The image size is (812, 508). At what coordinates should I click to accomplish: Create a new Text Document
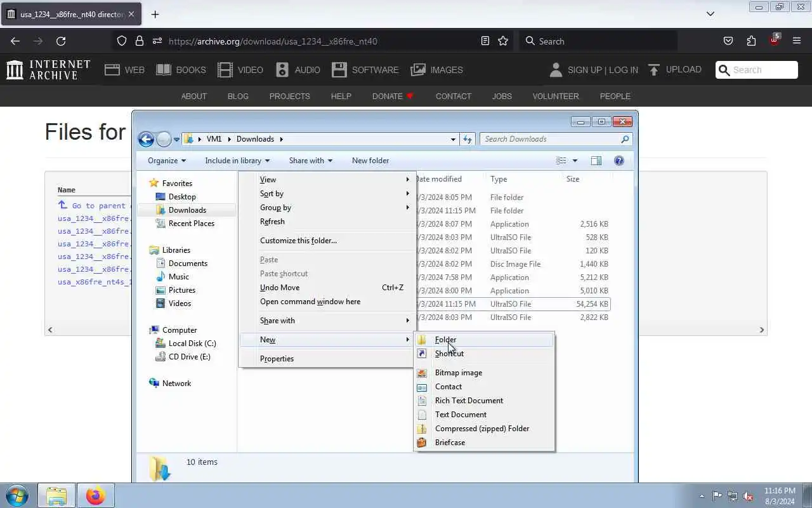point(484,415)
